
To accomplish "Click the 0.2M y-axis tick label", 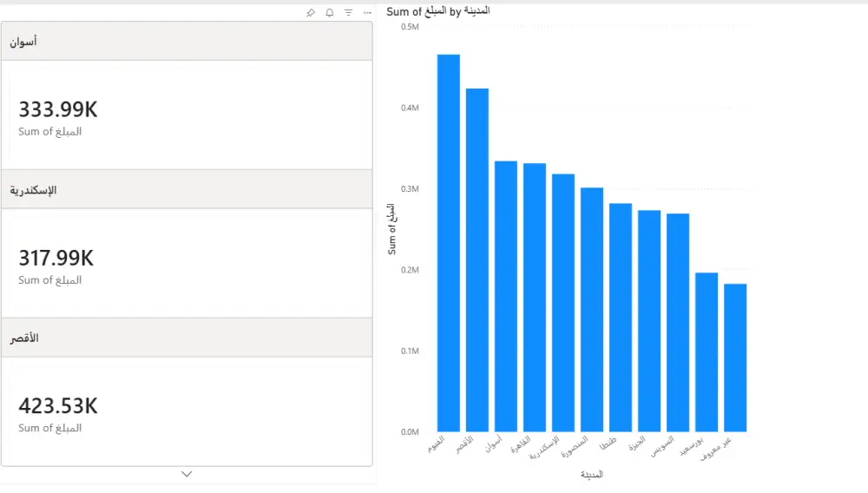I will coord(410,270).
